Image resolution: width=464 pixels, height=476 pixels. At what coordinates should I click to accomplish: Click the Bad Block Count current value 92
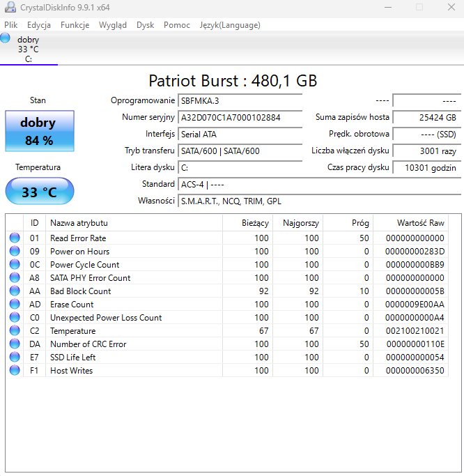point(264,291)
